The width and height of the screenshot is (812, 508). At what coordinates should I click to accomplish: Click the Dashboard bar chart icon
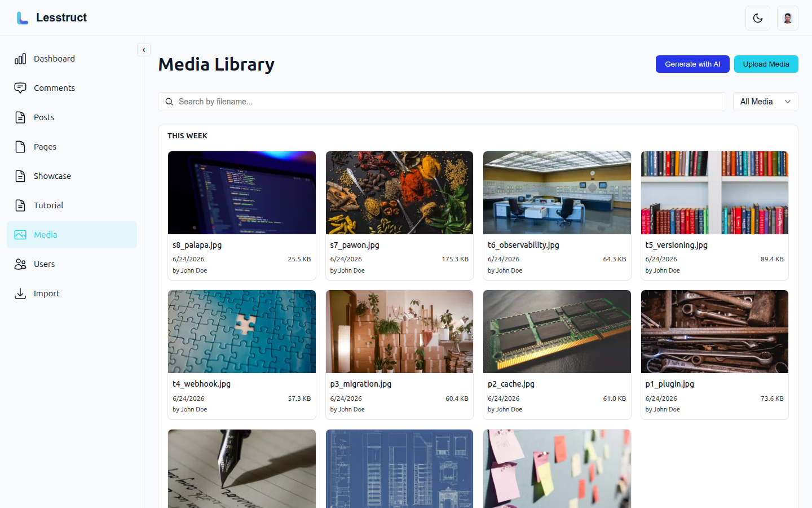tap(20, 59)
